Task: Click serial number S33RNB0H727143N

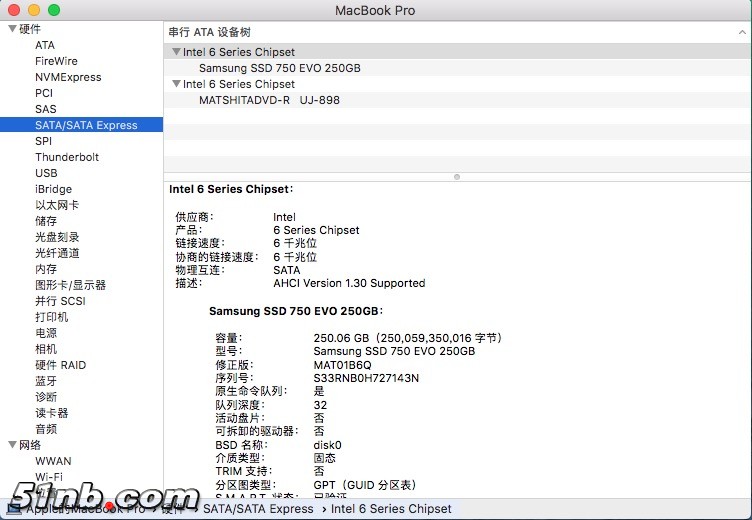Action: click(366, 378)
